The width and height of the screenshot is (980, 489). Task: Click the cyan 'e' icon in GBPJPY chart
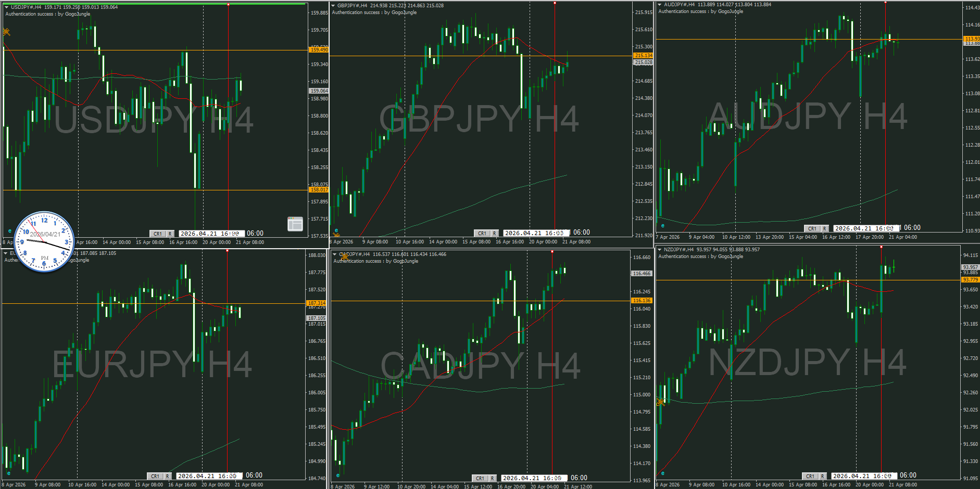click(336, 230)
